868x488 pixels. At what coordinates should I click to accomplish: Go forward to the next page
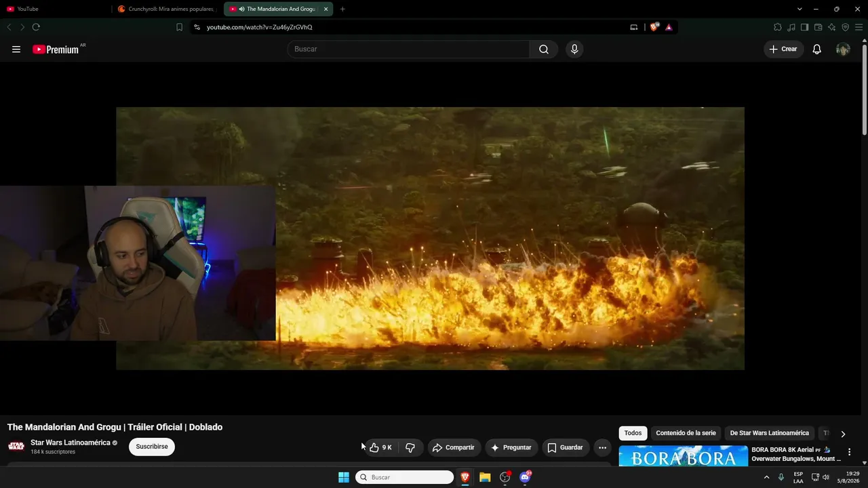click(x=22, y=27)
